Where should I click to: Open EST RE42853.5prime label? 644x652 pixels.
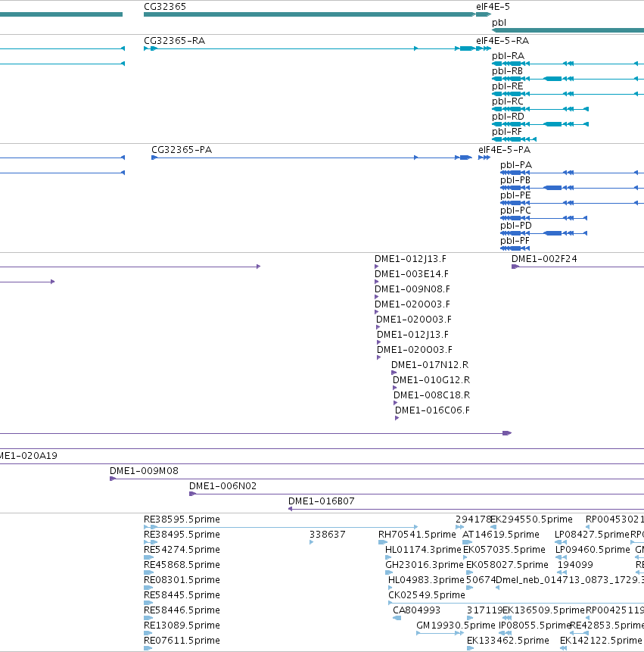(607, 625)
